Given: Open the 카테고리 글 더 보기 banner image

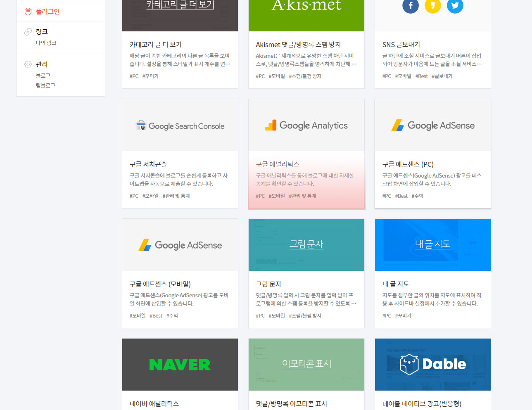Looking at the screenshot, I should [180, 16].
